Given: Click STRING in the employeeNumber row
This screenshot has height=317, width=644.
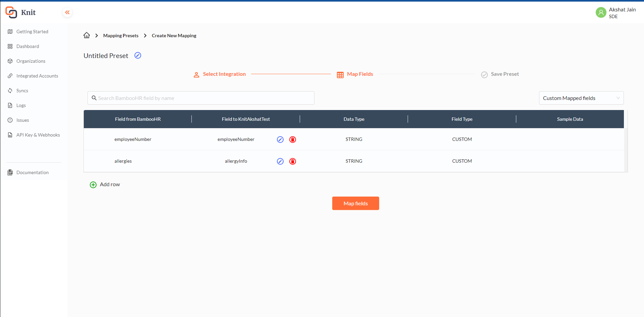Looking at the screenshot, I should click(354, 139).
